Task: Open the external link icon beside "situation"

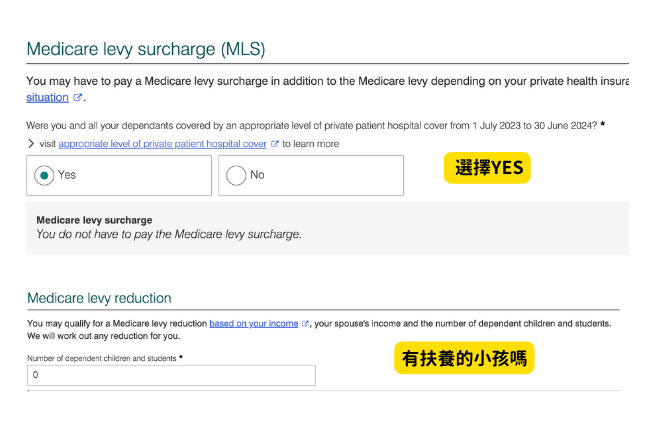Action: click(x=77, y=98)
